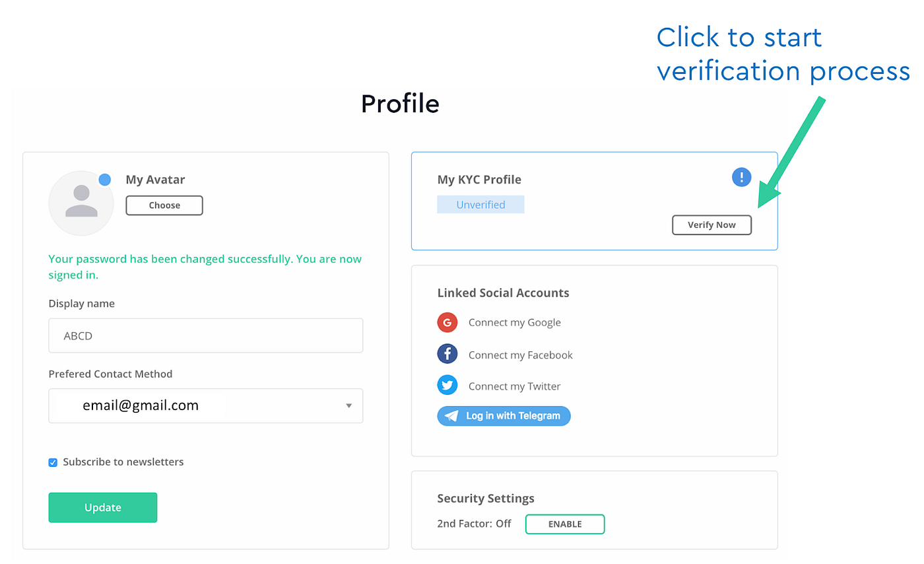Click the Choose avatar button
Viewport: 924px width, 564px height.
click(164, 205)
